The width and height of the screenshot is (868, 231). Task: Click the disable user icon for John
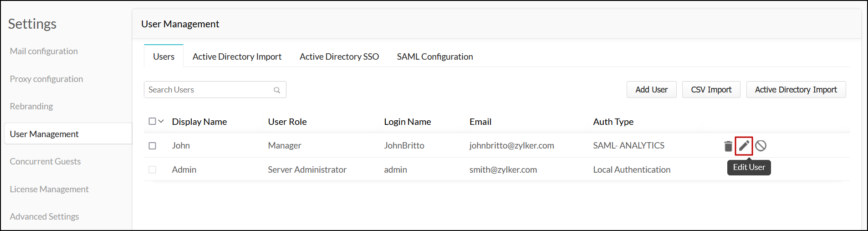761,146
